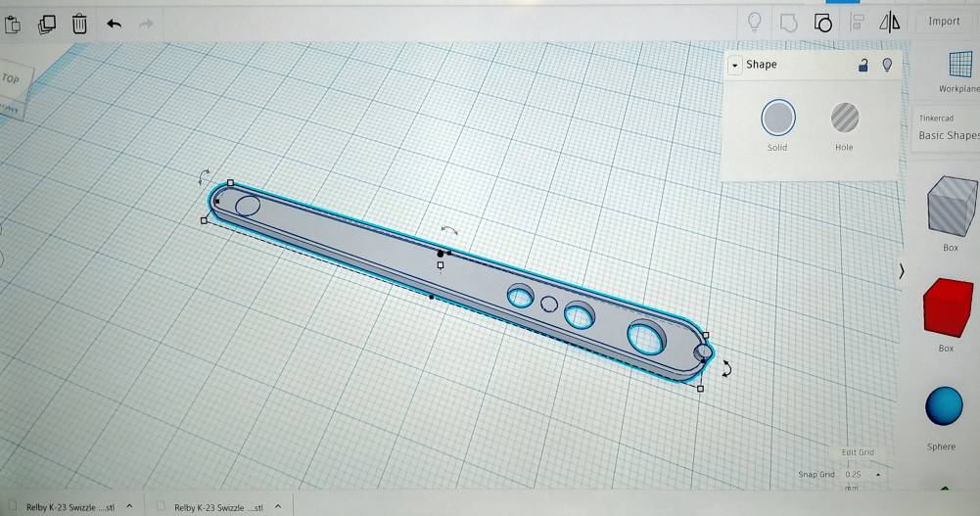
Task: Delete the selected shape with the trash icon
Action: [79, 24]
